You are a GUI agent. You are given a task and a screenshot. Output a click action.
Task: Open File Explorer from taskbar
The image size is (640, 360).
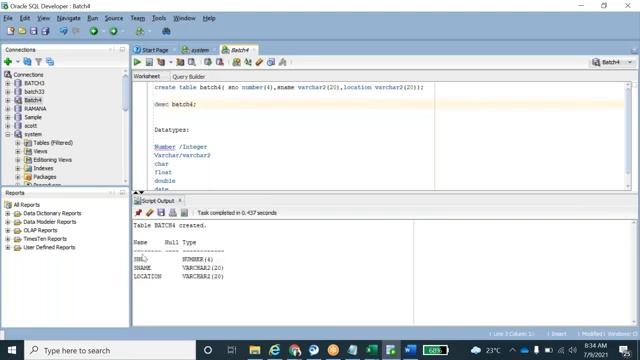[255, 350]
